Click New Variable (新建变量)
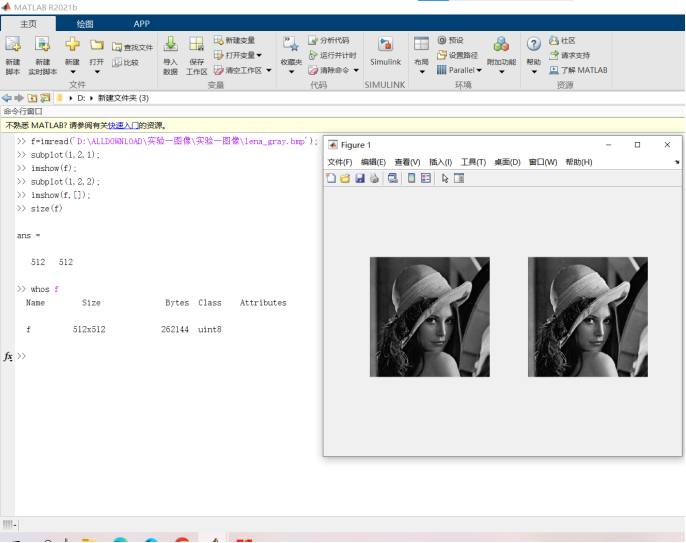686x543 pixels. pos(234,40)
